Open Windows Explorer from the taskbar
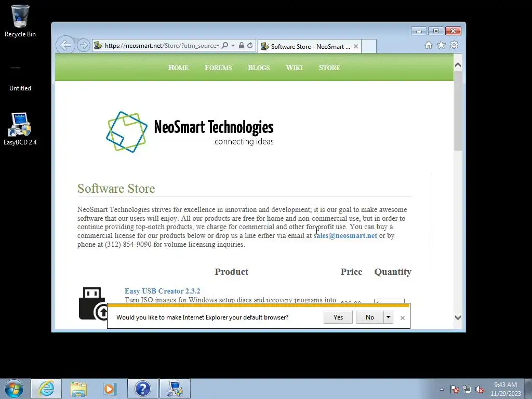Viewport: 532px width, 399px height. click(78, 389)
